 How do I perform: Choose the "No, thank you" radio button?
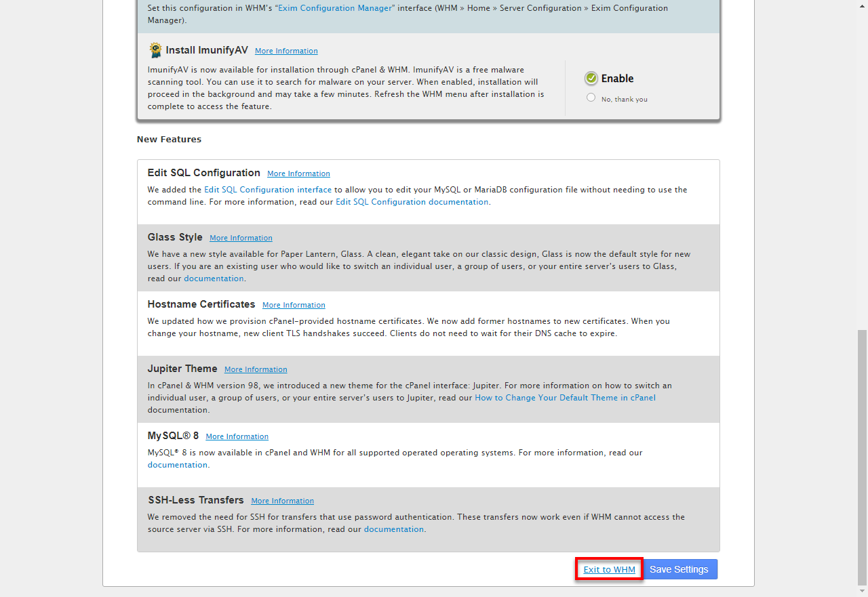click(x=591, y=98)
